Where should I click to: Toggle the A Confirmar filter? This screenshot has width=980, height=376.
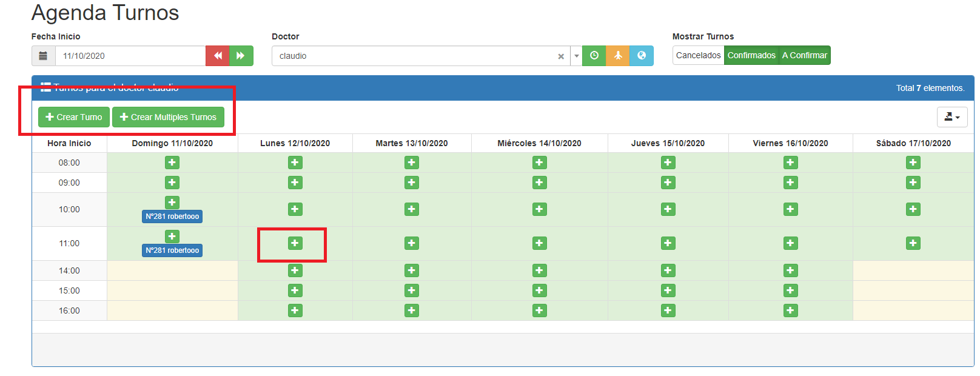tap(804, 55)
